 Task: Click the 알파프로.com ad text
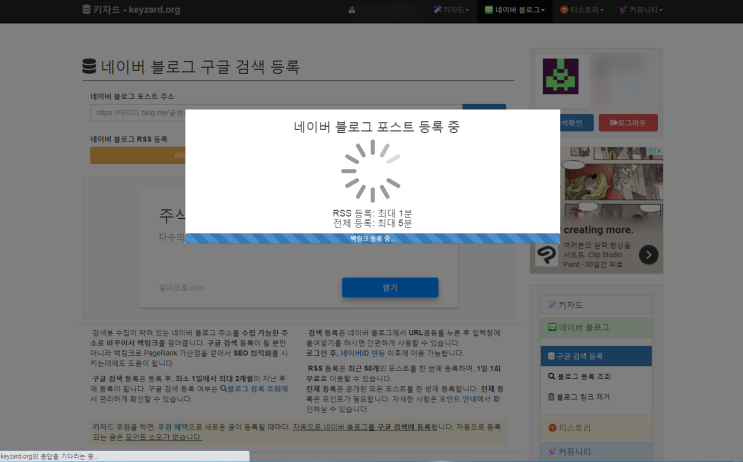pyautogui.click(x=181, y=288)
